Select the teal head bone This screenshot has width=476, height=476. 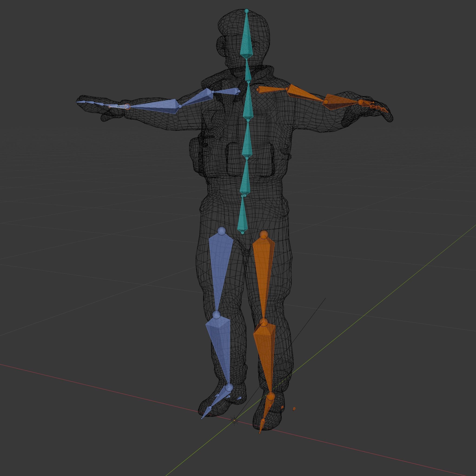coord(247,34)
